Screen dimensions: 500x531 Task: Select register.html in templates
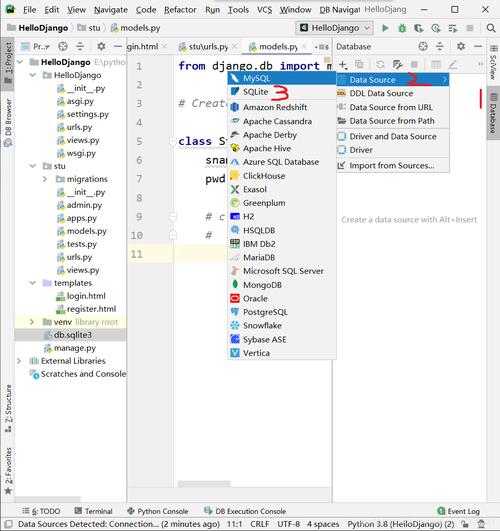tap(91, 309)
